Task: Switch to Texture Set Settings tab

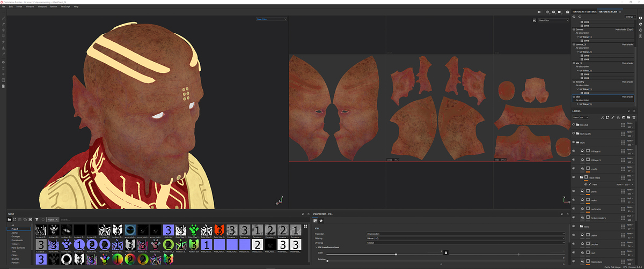Action: pos(584,11)
